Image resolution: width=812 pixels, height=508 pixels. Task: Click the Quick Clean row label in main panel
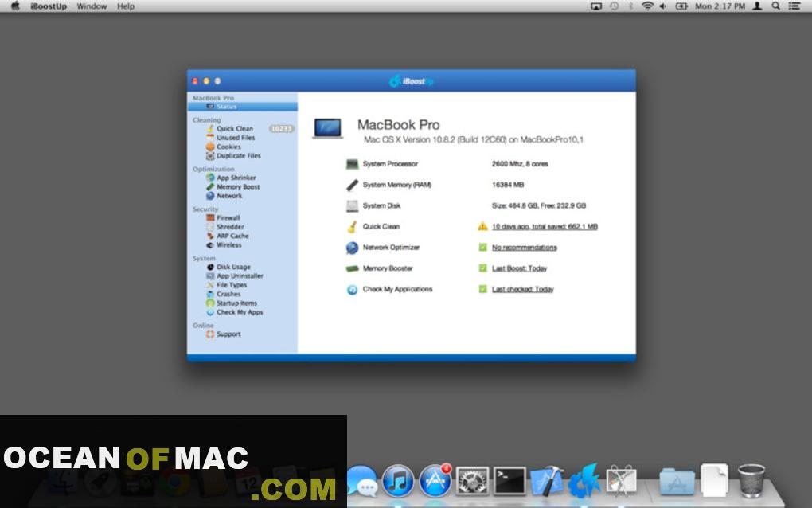click(x=381, y=226)
